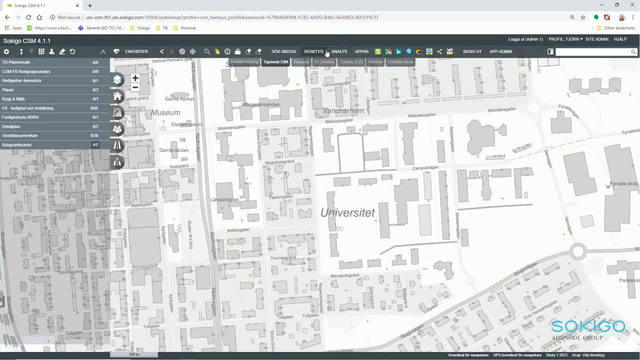
Task: Select the yellow hand select tool
Action: click(217, 52)
